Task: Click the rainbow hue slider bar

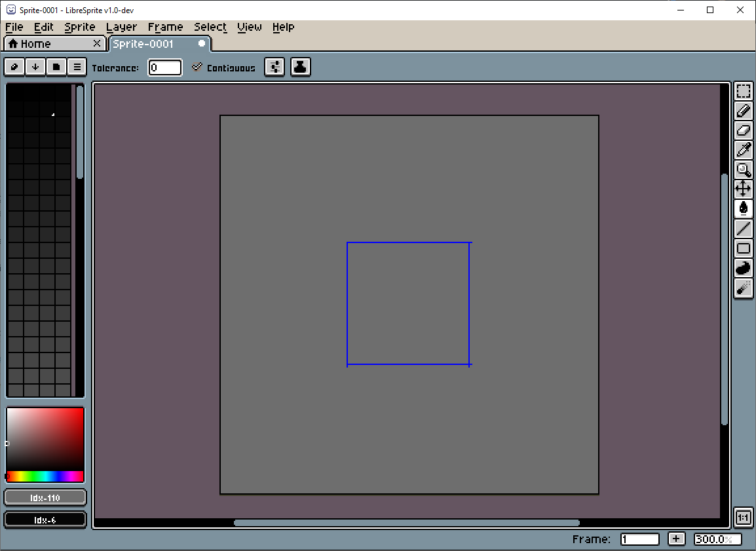Action: 45,476
